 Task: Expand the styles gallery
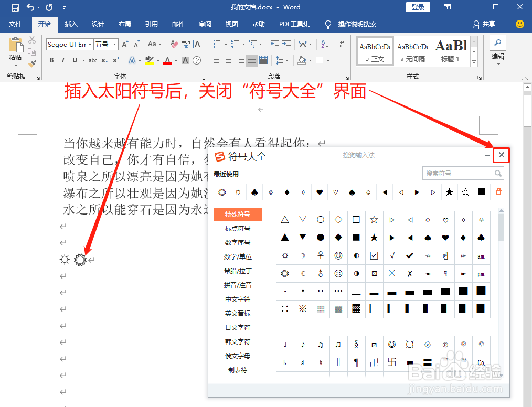pyautogui.click(x=474, y=62)
